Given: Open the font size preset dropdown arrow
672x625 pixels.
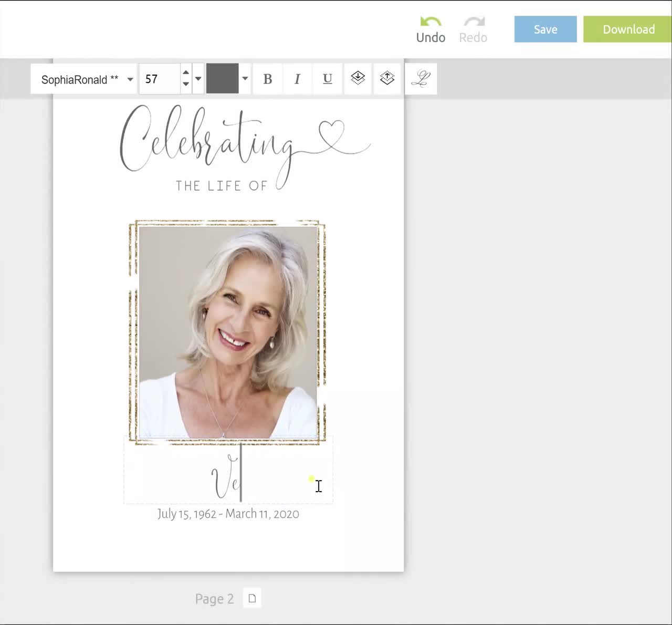Looking at the screenshot, I should [x=198, y=79].
